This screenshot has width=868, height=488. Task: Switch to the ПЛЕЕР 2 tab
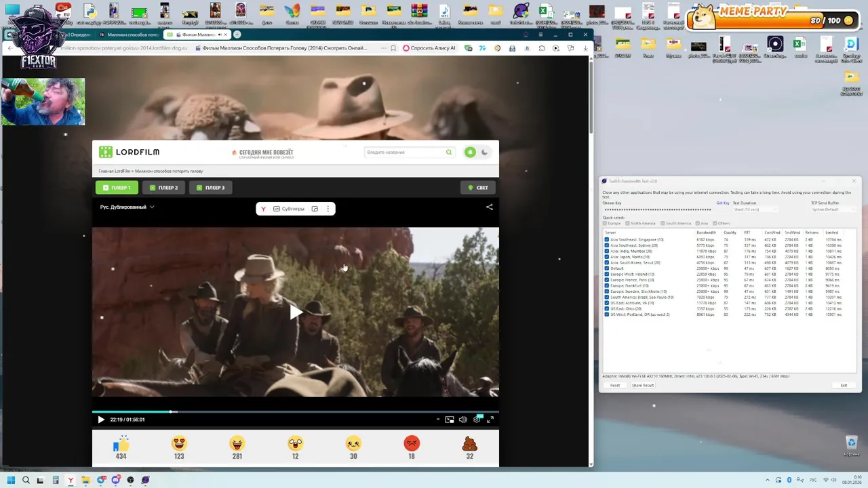pyautogui.click(x=163, y=188)
